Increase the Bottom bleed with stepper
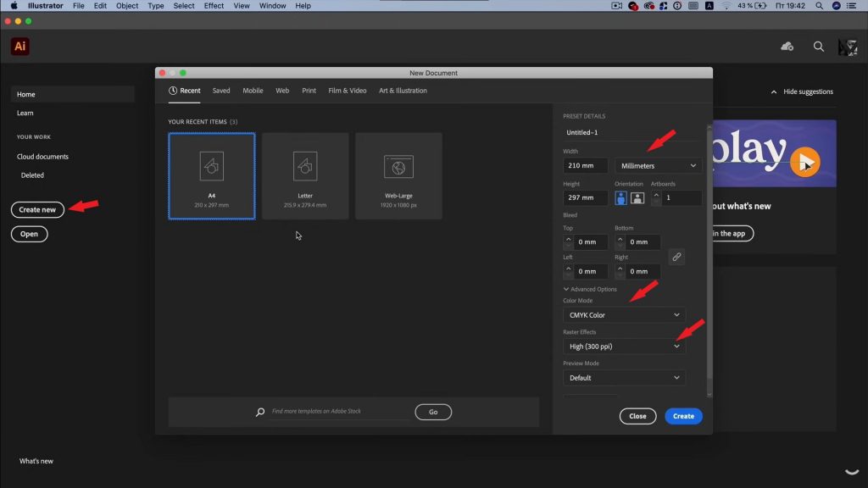Screen dimensions: 868x488 tap(620, 239)
